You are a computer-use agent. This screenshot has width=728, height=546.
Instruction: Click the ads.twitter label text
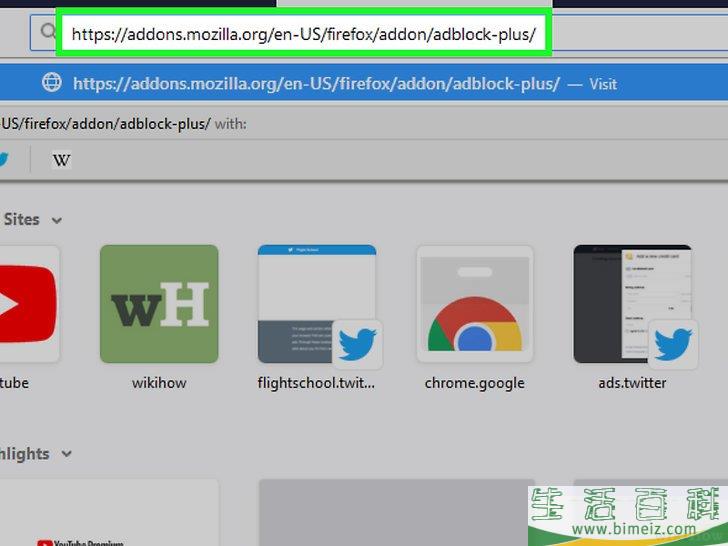click(x=632, y=383)
